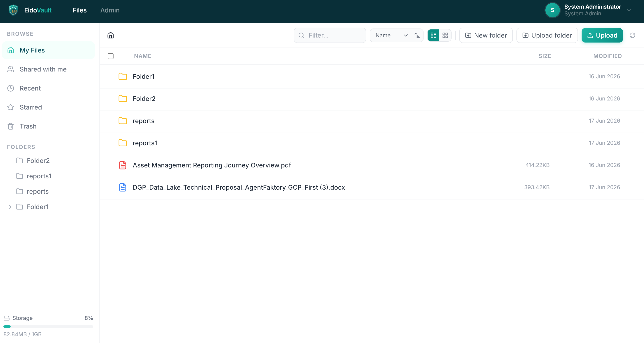Click the docx file icon for DGP_Data_Lake proposal

[x=123, y=187]
